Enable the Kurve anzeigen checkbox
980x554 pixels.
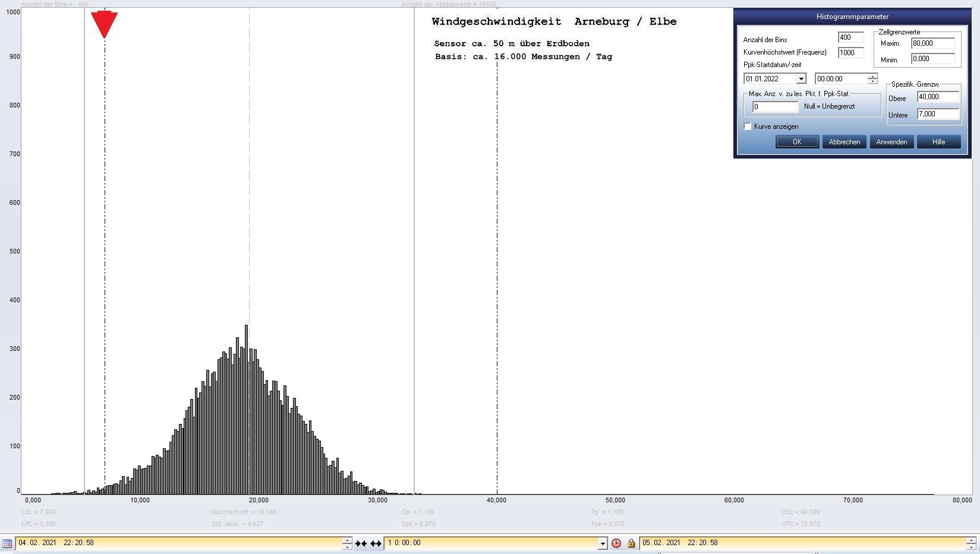[x=748, y=126]
